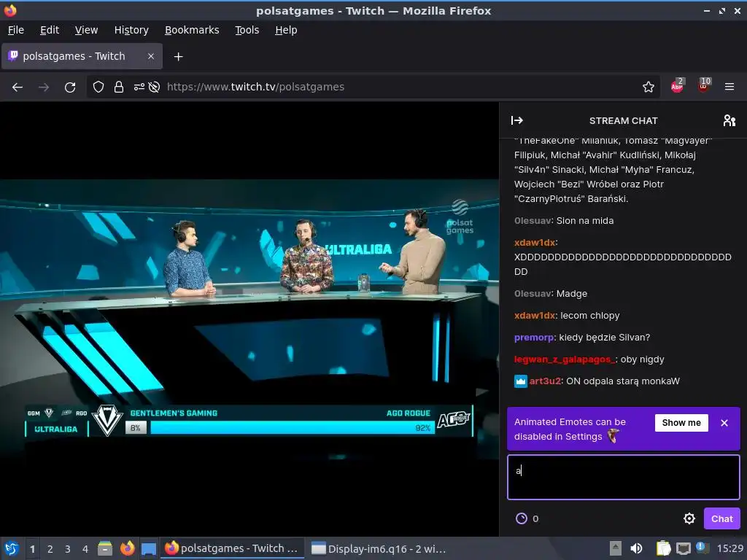Open network monitor tray icon
This screenshot has height=560, width=747.
pos(683,548)
